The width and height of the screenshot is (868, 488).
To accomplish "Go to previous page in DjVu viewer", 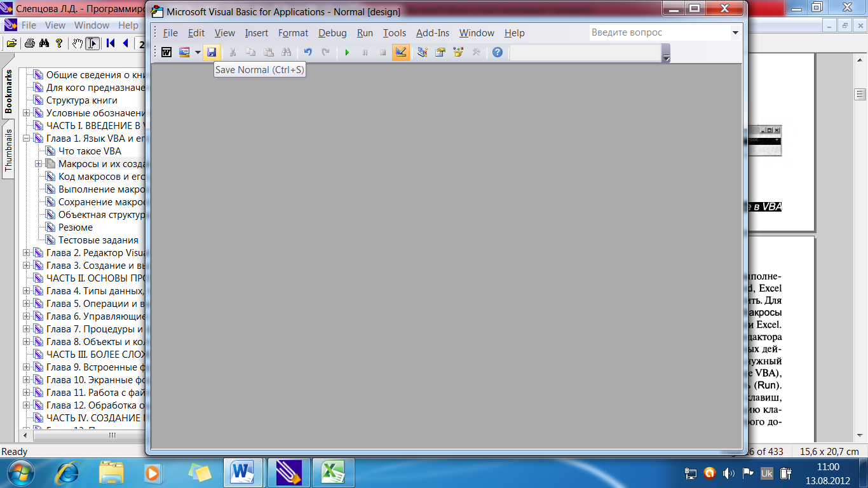I will (x=125, y=43).
